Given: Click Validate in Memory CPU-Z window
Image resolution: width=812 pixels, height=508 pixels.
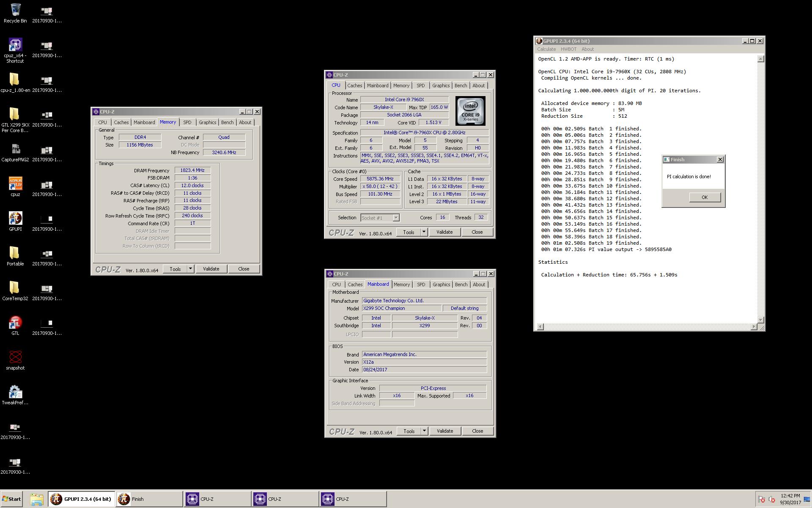Looking at the screenshot, I should [x=211, y=269].
